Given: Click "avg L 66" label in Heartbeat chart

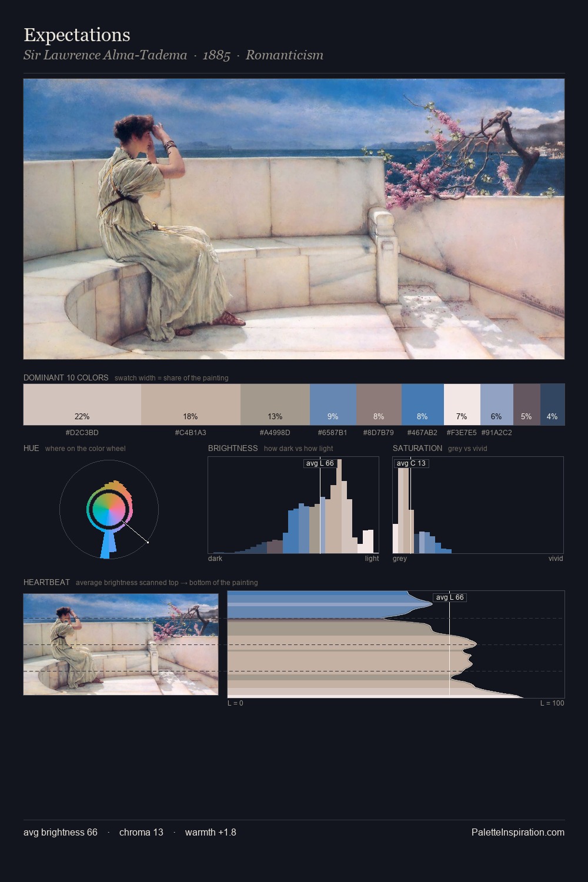Looking at the screenshot, I should tap(450, 597).
